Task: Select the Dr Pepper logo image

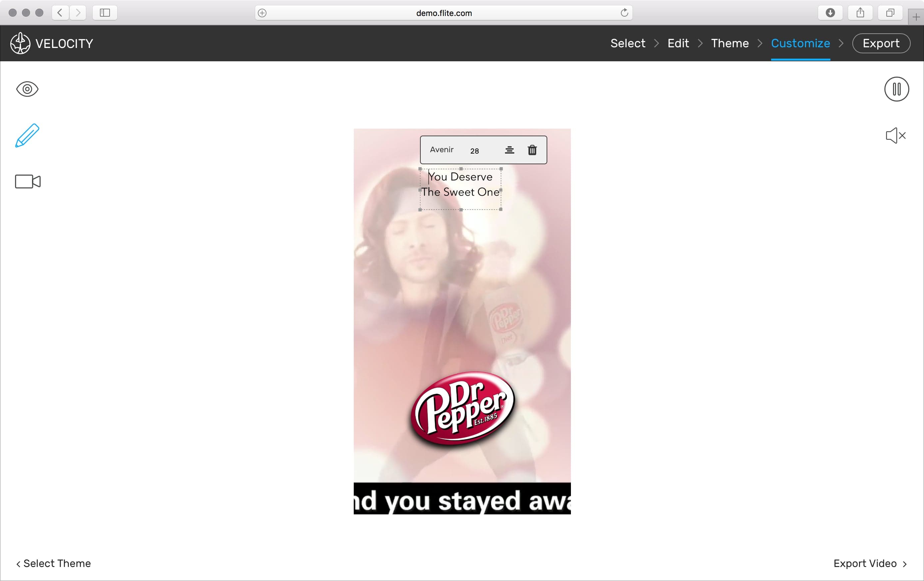Action: [x=462, y=408]
